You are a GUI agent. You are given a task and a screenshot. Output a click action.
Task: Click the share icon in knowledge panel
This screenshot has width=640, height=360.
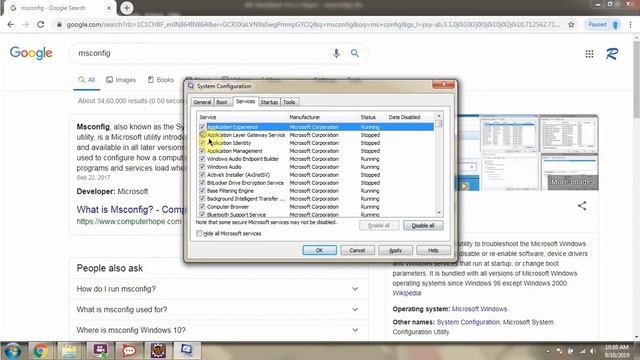tap(582, 206)
